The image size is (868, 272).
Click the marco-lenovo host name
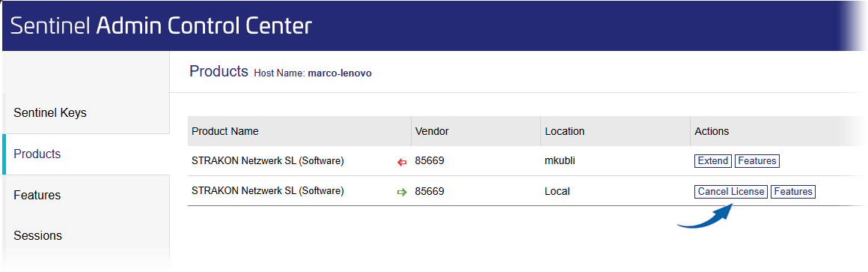[x=339, y=73]
